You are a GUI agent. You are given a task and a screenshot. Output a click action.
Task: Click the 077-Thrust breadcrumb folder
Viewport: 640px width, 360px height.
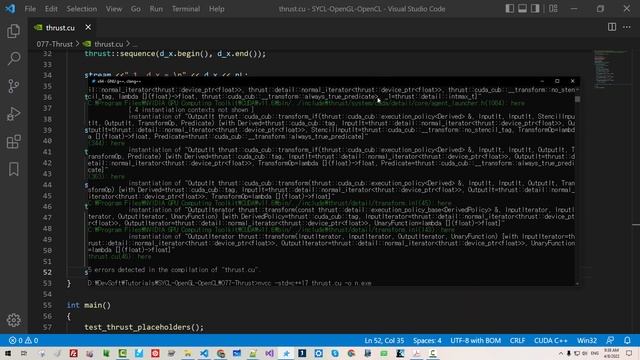click(x=54, y=44)
